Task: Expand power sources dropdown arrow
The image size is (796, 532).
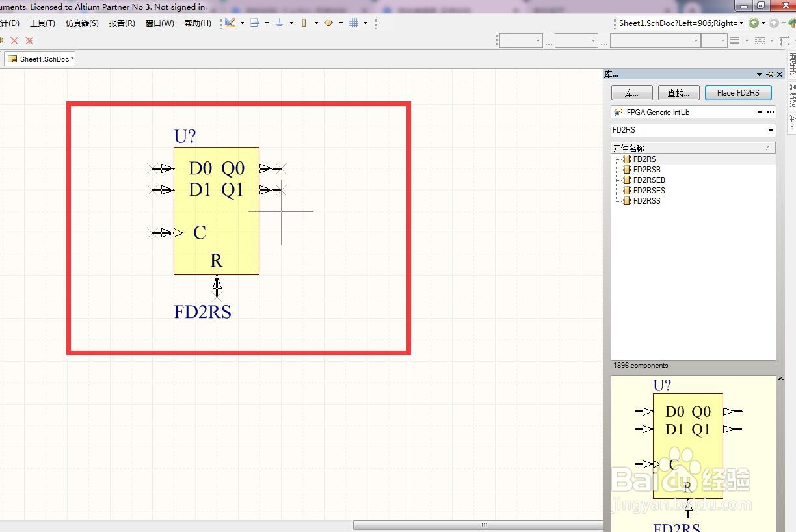Action: (x=291, y=23)
